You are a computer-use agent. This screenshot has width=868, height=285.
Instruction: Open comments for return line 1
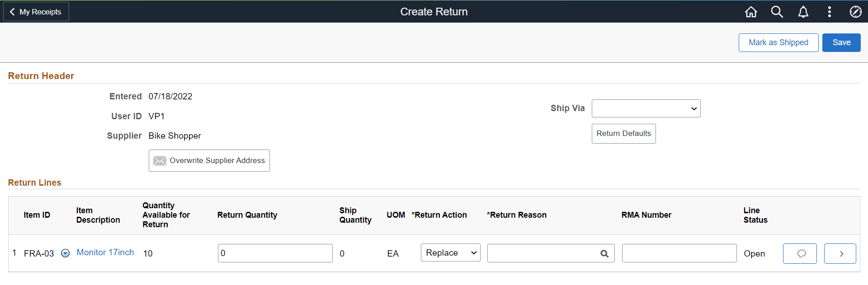point(800,253)
